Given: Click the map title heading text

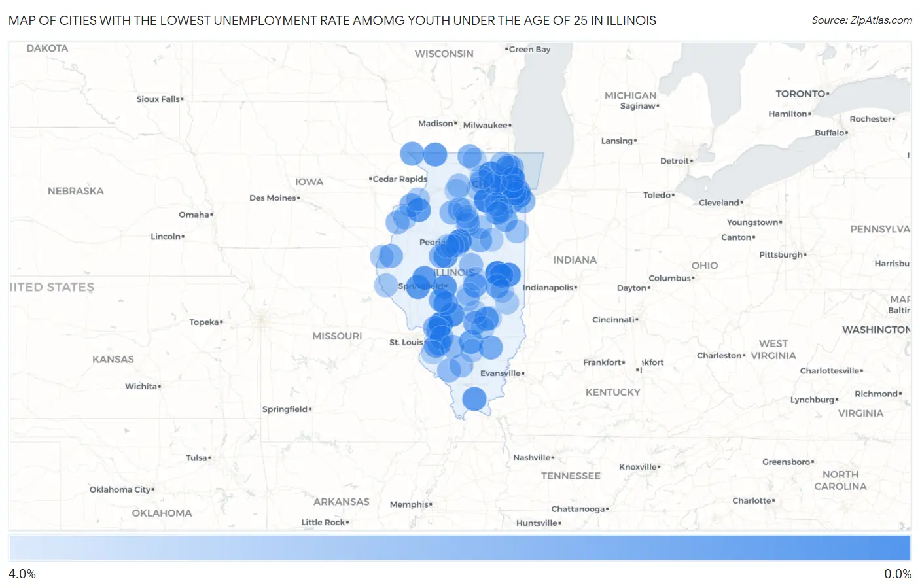Looking at the screenshot, I should [x=332, y=20].
